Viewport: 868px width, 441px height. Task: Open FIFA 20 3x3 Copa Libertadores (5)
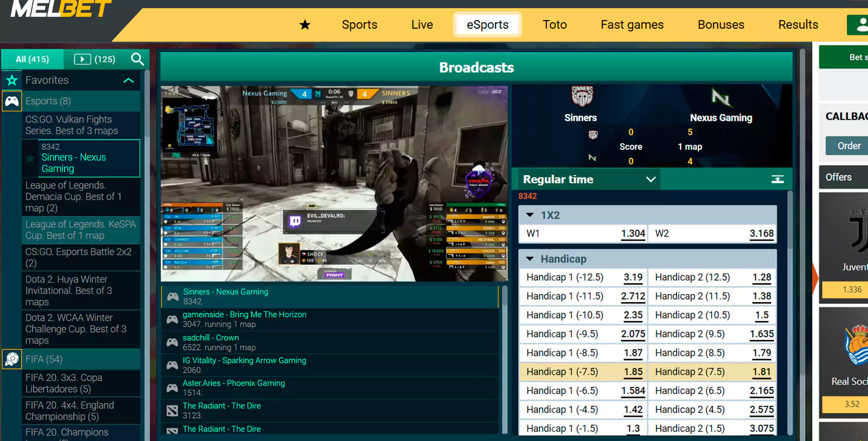(x=81, y=384)
